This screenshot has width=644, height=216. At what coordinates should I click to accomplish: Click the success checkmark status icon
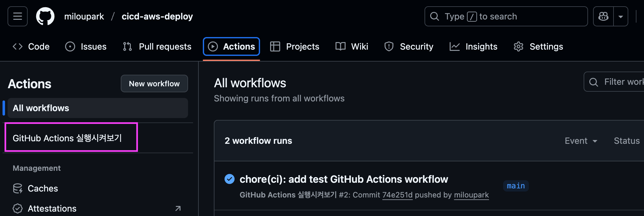[x=230, y=179]
